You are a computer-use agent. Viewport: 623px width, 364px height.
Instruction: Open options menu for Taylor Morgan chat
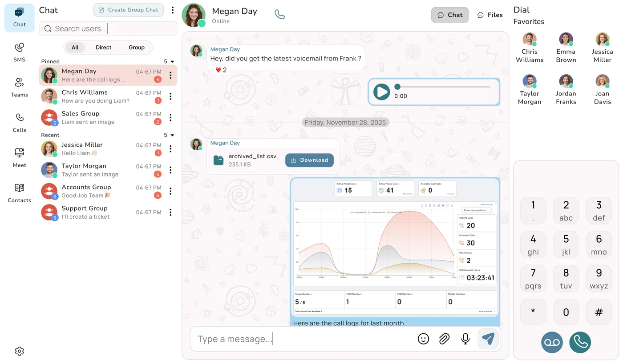170,170
